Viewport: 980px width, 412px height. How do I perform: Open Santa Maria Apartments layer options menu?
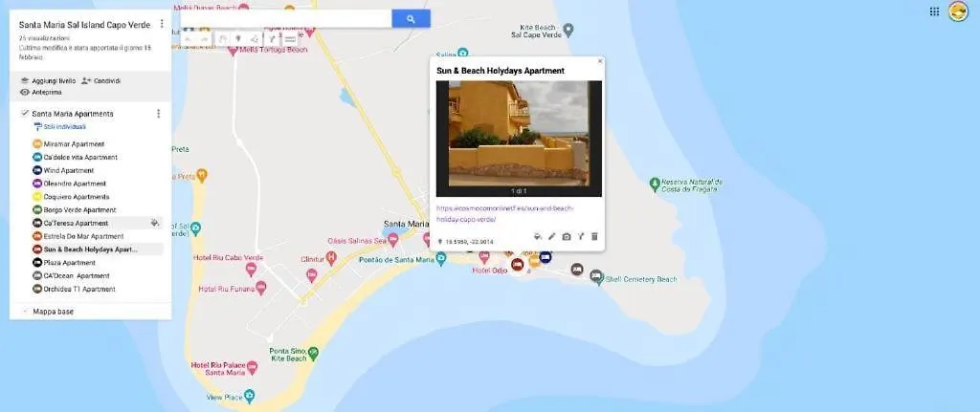pos(158,114)
